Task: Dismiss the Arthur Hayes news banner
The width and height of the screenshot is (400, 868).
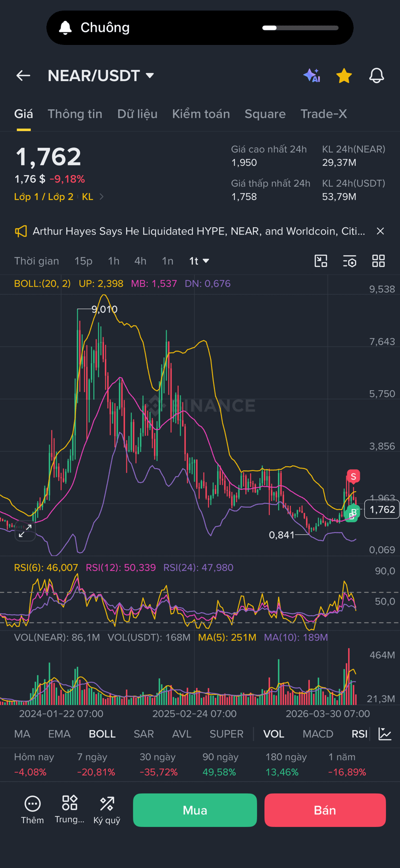Action: point(380,231)
